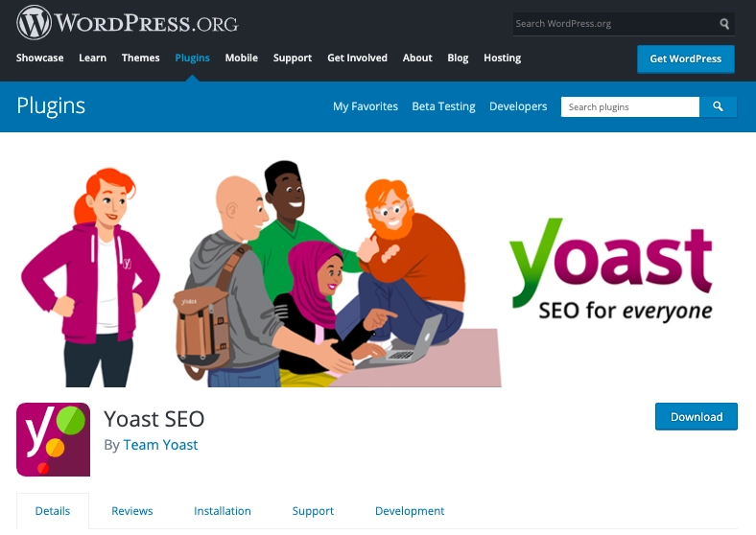
Task: Visit the Hosting page
Action: coord(503,58)
